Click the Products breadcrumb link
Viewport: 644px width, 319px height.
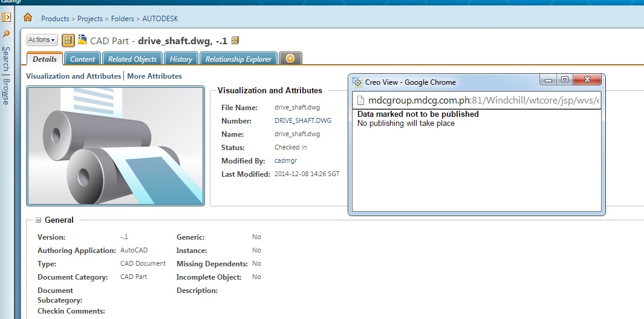click(x=55, y=19)
